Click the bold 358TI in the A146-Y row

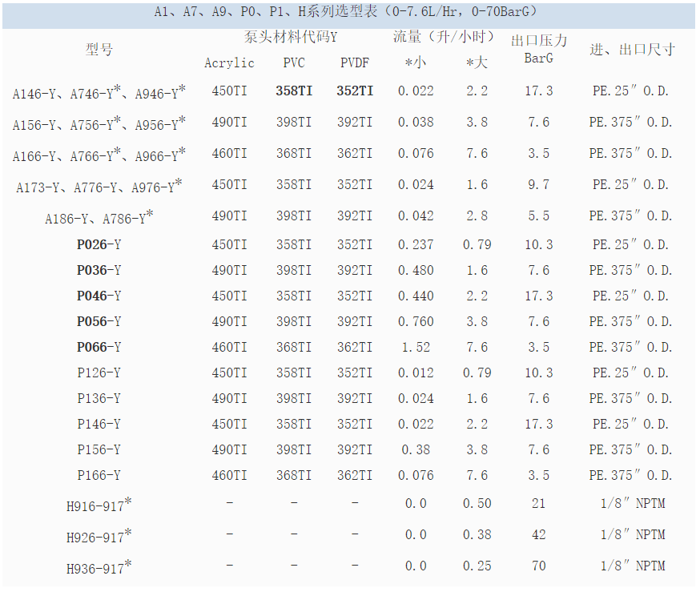(x=294, y=91)
